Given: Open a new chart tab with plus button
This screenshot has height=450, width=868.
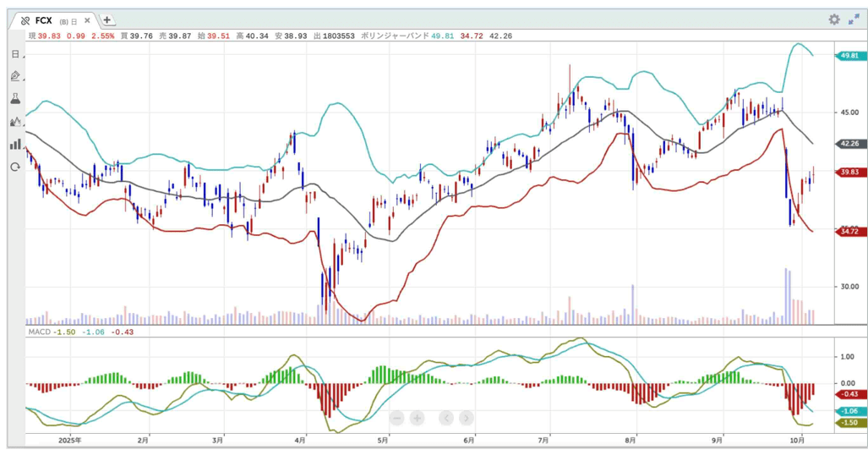Looking at the screenshot, I should tap(107, 20).
